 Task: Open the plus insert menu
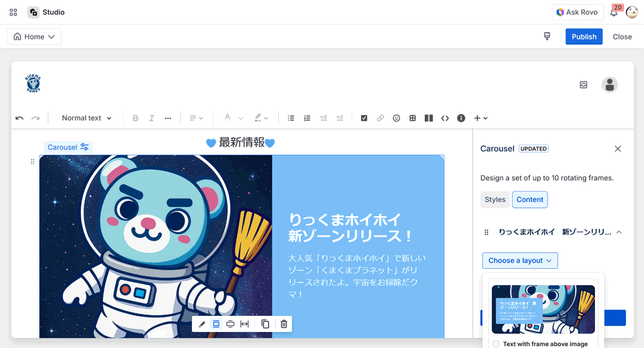[480, 118]
